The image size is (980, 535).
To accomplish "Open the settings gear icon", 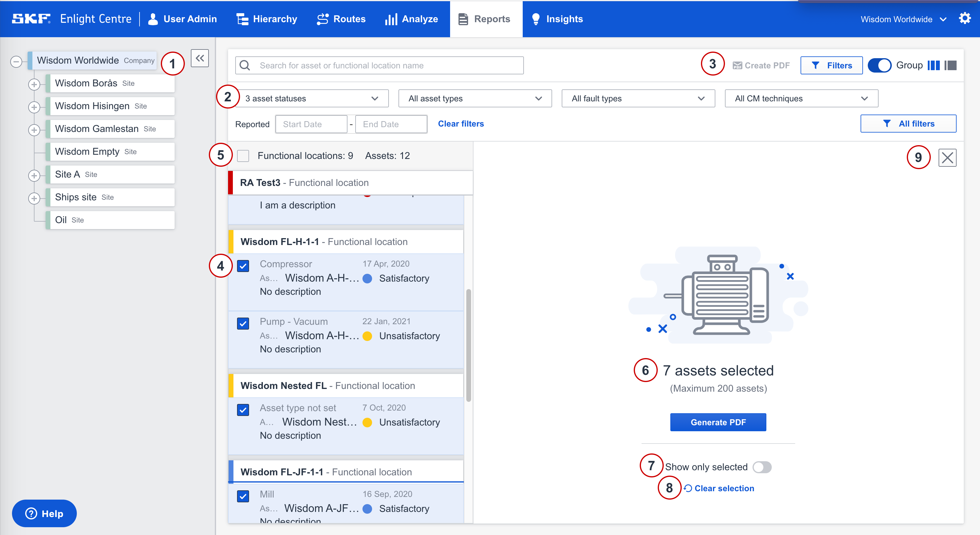I will (965, 18).
